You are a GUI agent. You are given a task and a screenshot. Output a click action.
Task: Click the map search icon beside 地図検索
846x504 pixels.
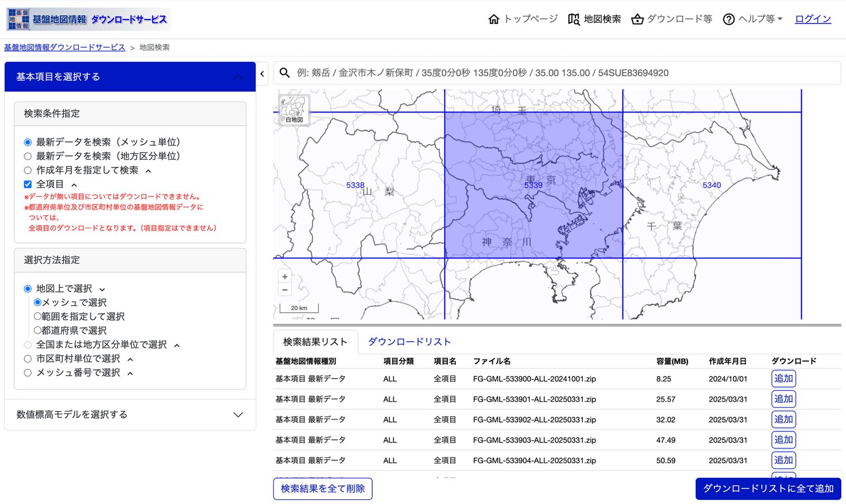tap(574, 19)
